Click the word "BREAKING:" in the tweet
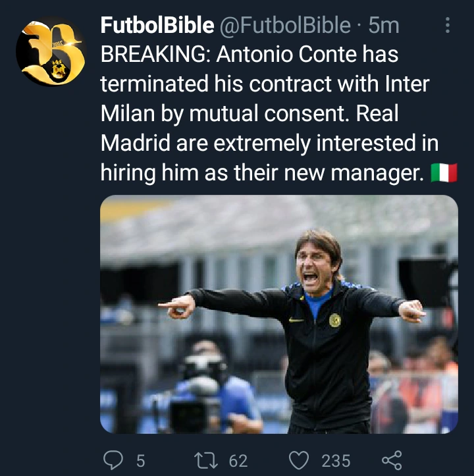Viewport: 474px width, 476px height. 153,55
